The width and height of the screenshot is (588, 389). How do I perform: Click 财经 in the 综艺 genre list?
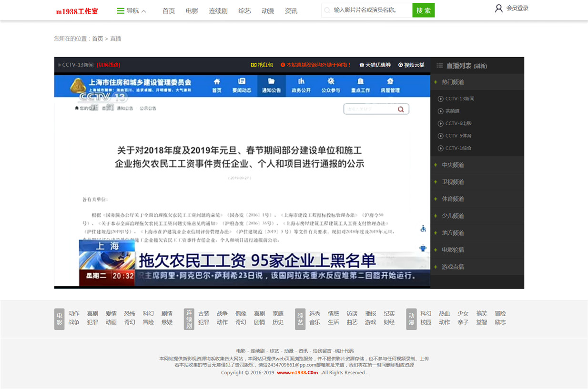point(389,322)
